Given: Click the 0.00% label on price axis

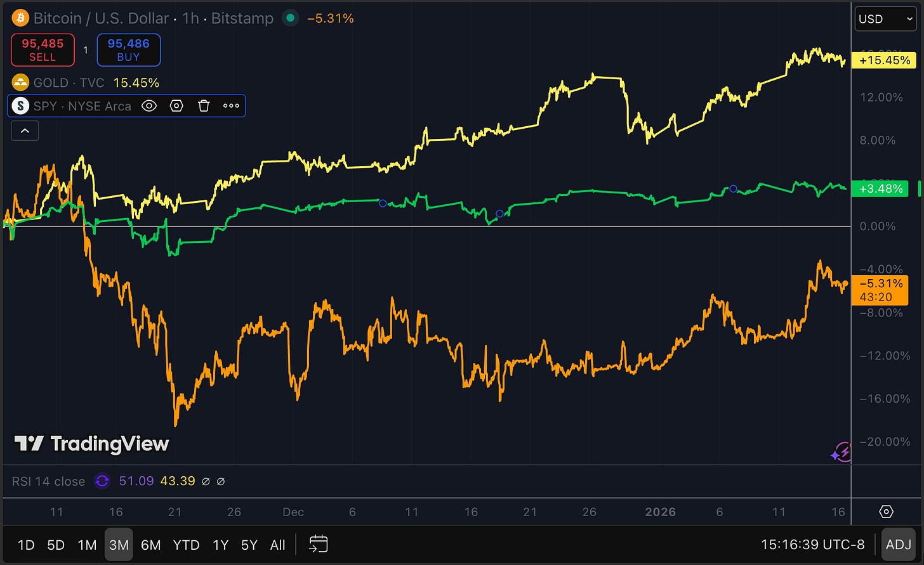Looking at the screenshot, I should coord(878,226).
